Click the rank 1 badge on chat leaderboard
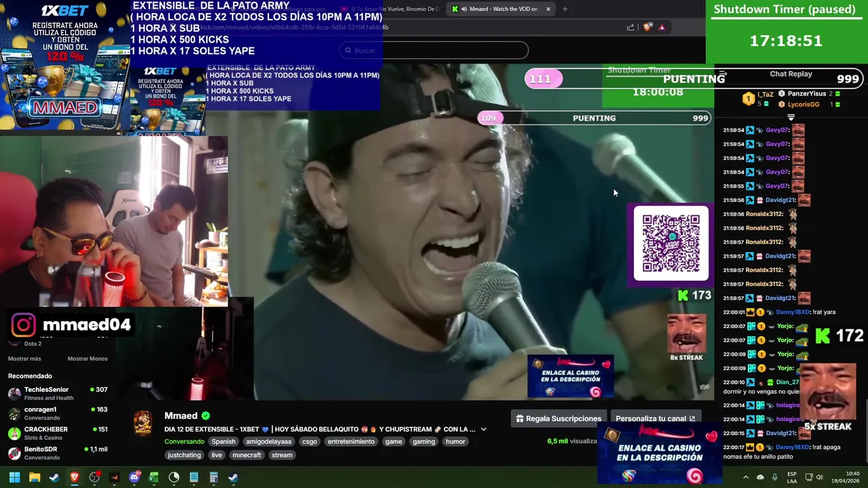868x488 pixels. [x=748, y=99]
